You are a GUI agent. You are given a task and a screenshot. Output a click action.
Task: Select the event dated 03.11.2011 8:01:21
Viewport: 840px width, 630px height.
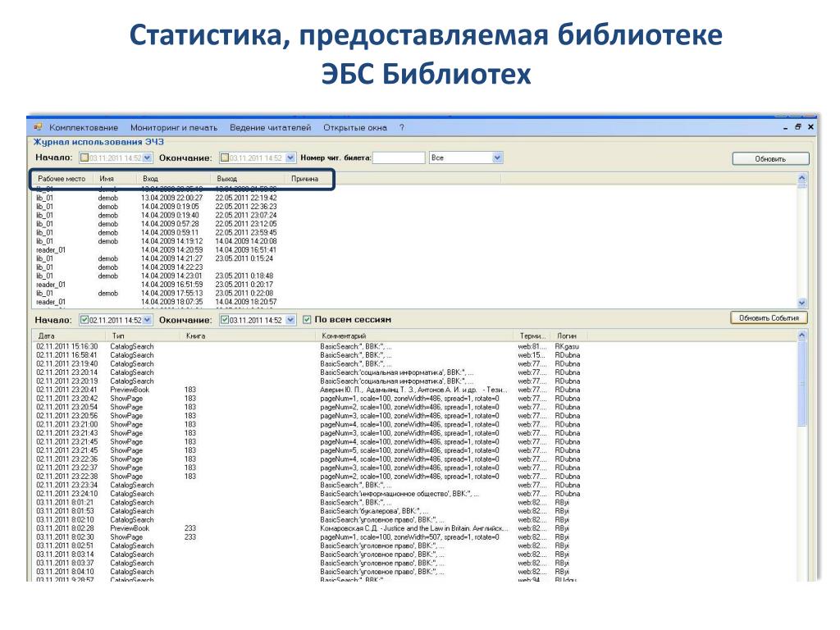pyautogui.click(x=64, y=503)
